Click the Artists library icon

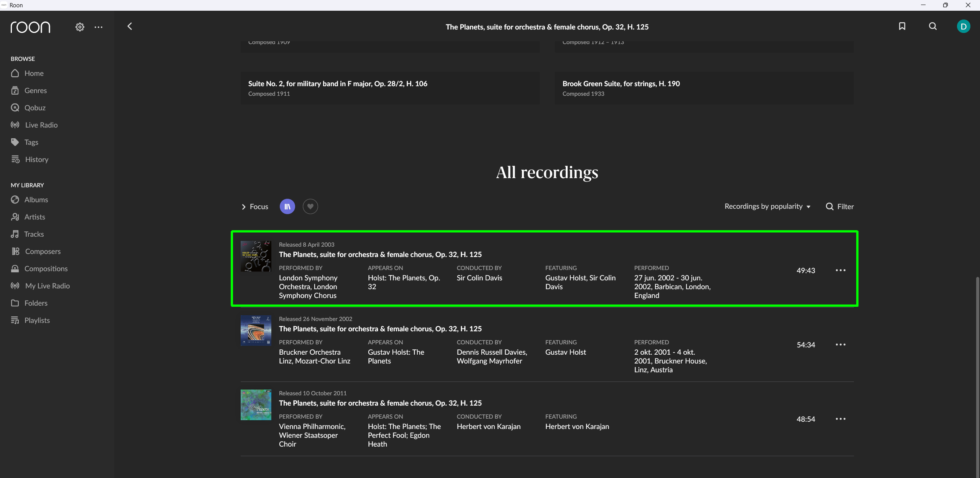15,217
